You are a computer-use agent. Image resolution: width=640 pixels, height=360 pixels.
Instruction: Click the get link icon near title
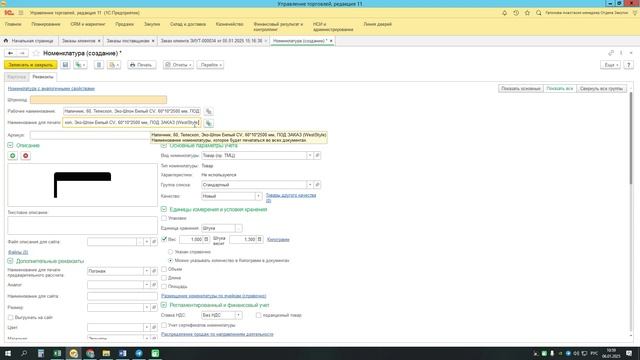point(611,53)
